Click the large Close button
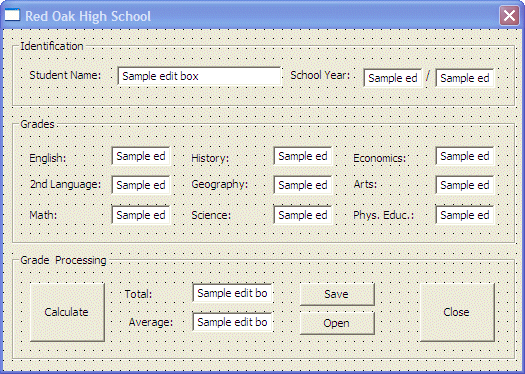The image size is (525, 374). point(457,312)
